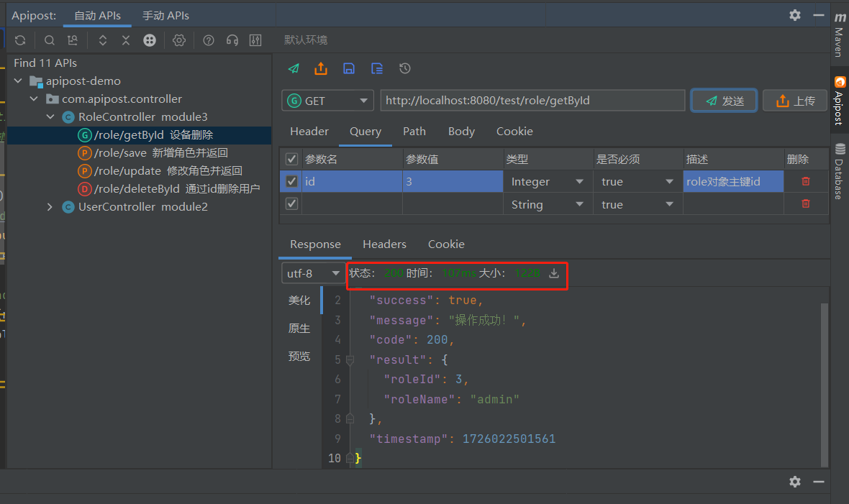The height and width of the screenshot is (504, 849).
Task: Switch response view to 预览
Action: pos(299,356)
